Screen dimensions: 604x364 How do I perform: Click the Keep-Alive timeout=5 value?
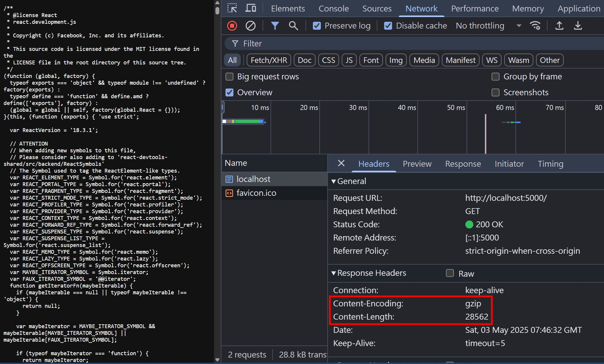[485, 343]
